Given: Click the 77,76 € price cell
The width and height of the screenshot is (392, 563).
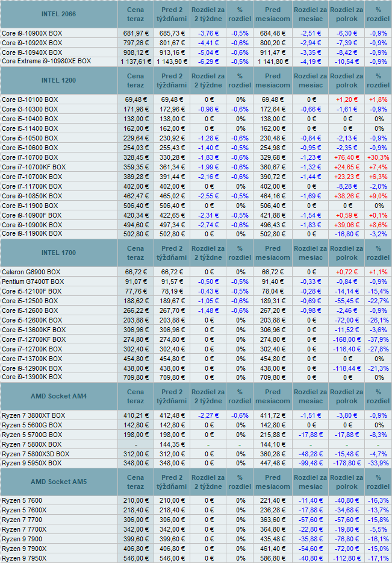Looking at the screenshot, I should (136, 292).
